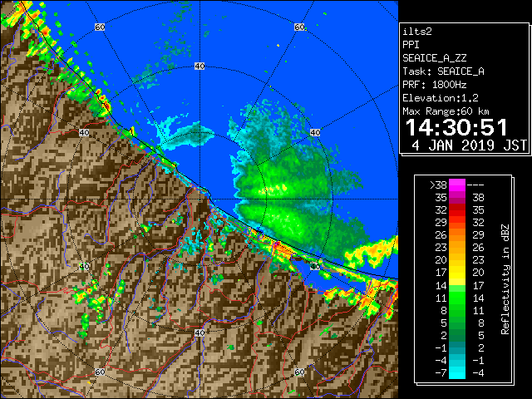Click the "Reflectivity in dBZ" legend title
The height and width of the screenshot is (399, 532).
(505, 279)
